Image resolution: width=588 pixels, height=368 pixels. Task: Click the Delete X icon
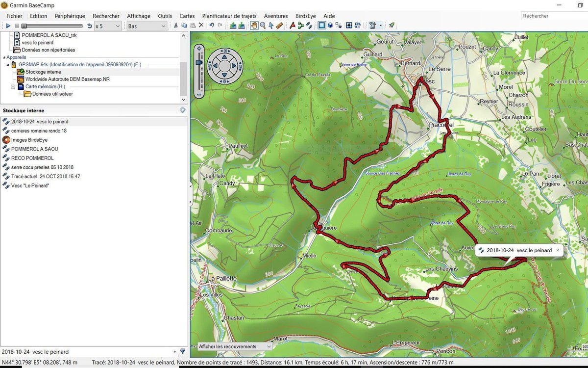pyautogui.click(x=201, y=26)
